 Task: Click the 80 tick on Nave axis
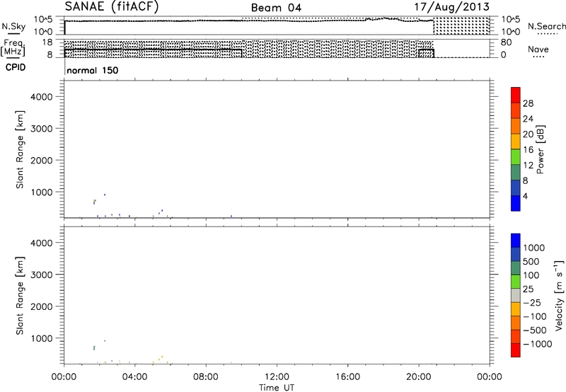point(506,42)
